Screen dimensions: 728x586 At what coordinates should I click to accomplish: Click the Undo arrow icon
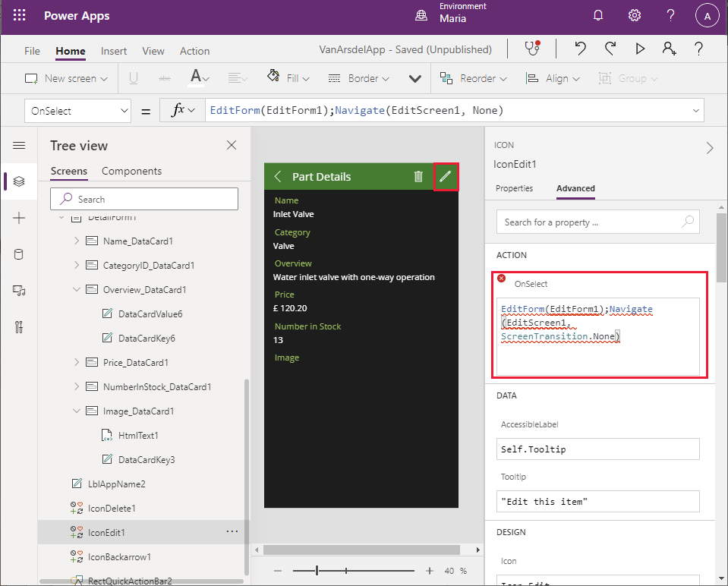tap(581, 49)
